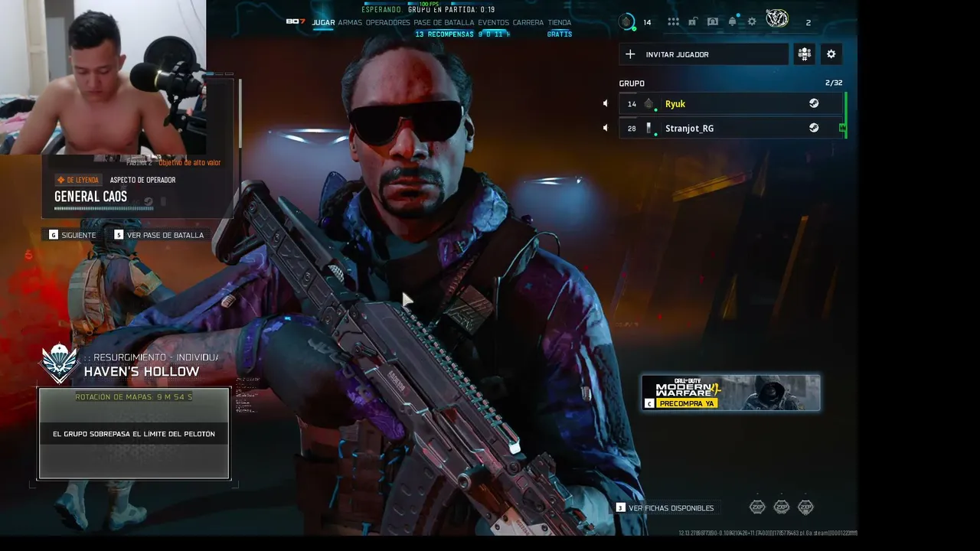Click the Invitar Jugador button

click(x=704, y=54)
